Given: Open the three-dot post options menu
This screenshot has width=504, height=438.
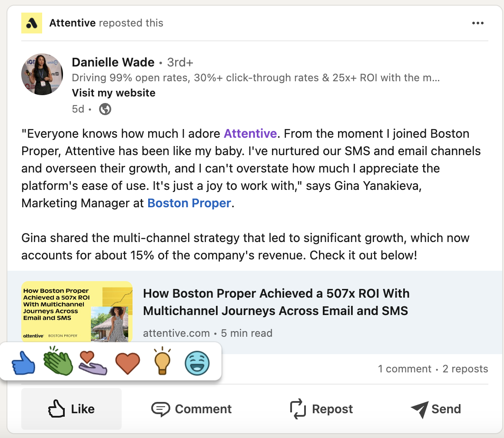Looking at the screenshot, I should (477, 23).
